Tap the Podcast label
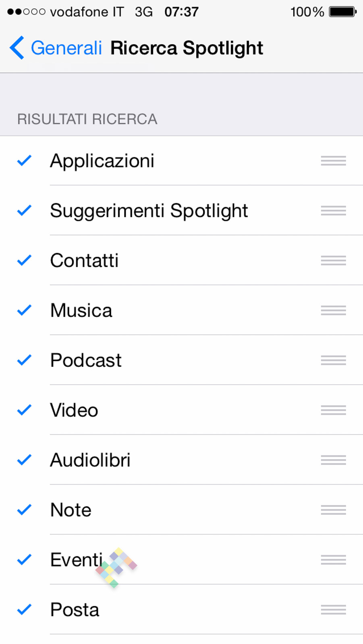Viewport: 363px width, 644px height. tap(86, 360)
